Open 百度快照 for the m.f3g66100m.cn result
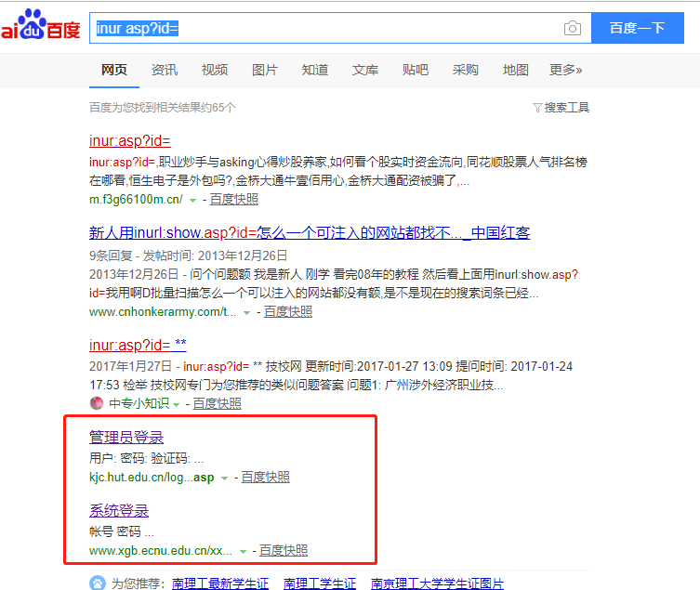700x590 pixels. tap(234, 200)
